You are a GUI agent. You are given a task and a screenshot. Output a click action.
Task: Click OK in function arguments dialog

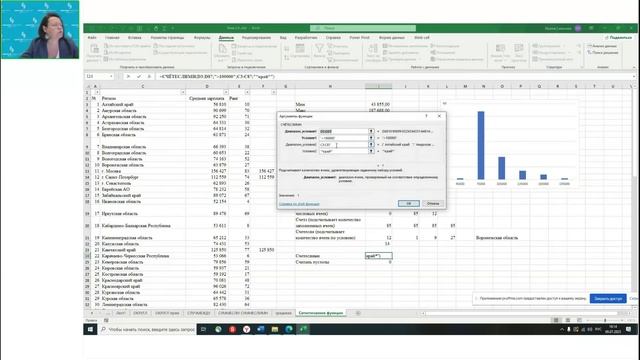[x=409, y=203]
